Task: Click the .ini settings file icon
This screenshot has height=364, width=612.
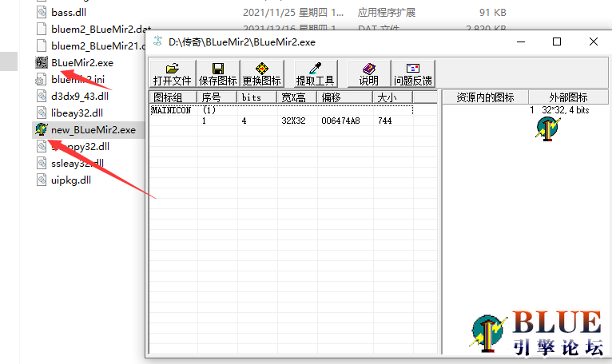Action: pos(42,80)
